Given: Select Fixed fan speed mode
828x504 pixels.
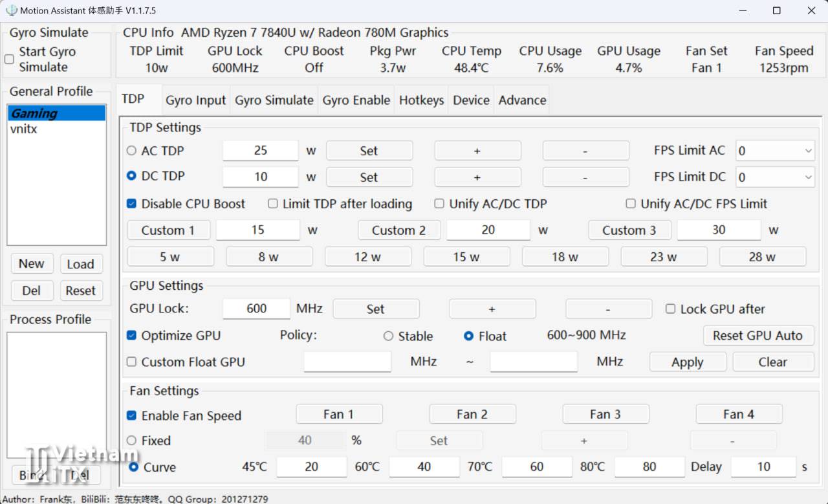Looking at the screenshot, I should click(x=132, y=441).
